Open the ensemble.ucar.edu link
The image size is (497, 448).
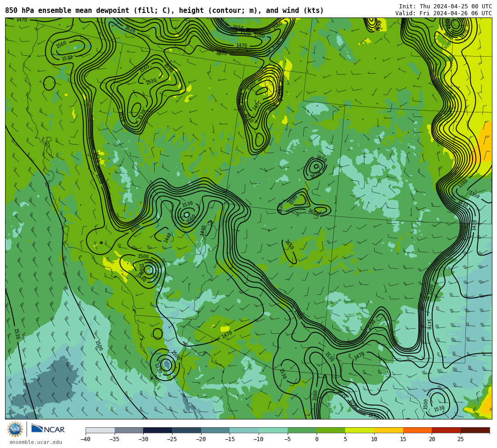(36, 442)
